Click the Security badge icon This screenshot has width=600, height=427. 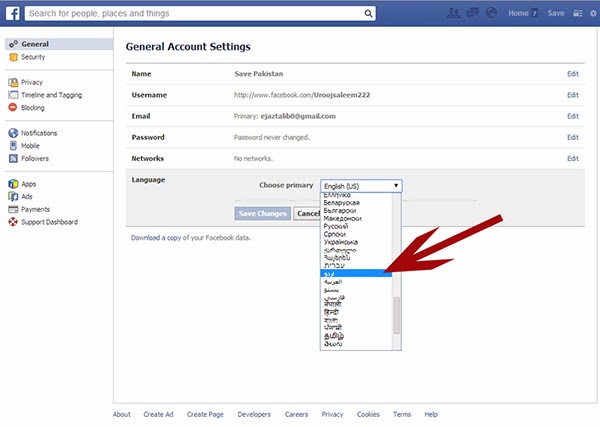coord(13,57)
